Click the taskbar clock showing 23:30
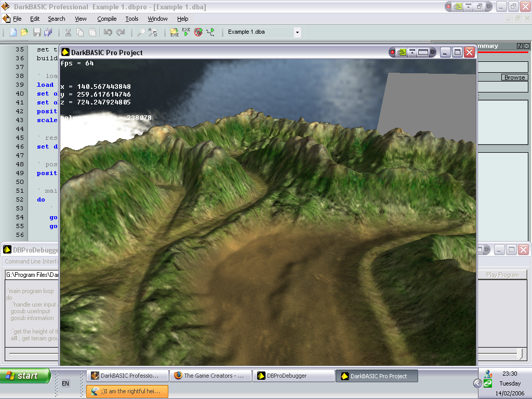Screen dimensions: 532x399 (510, 374)
